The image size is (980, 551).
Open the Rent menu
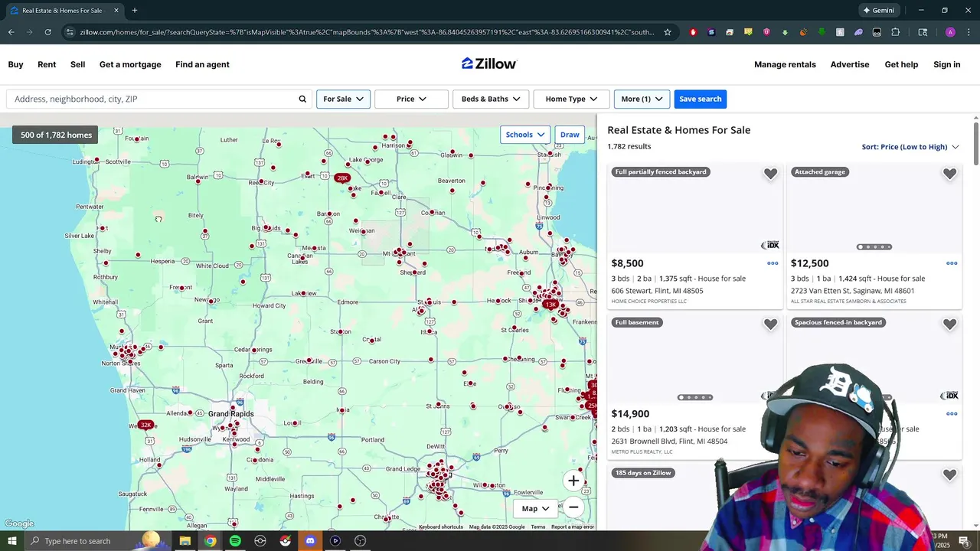47,64
